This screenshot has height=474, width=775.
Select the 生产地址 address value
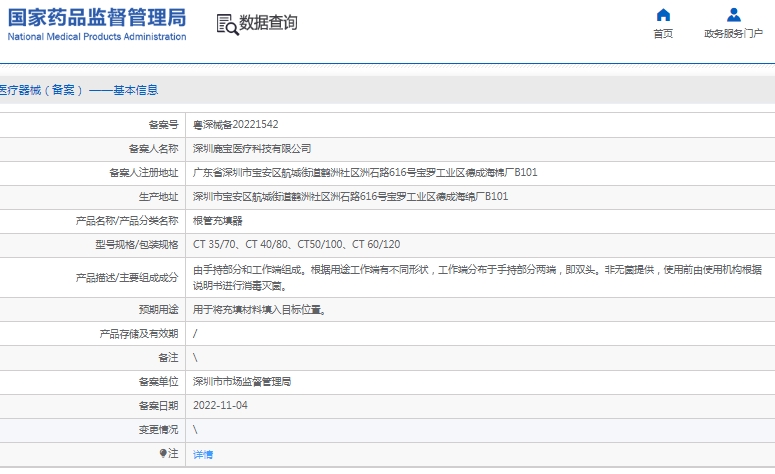coord(350,197)
